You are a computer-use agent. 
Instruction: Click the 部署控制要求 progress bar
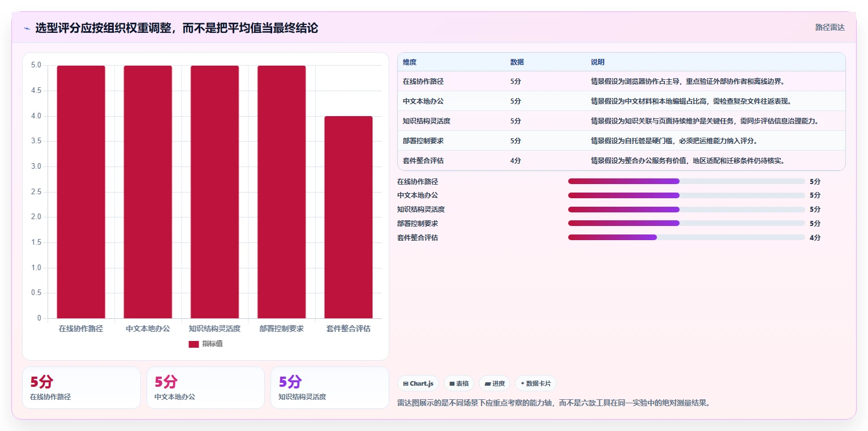point(686,223)
